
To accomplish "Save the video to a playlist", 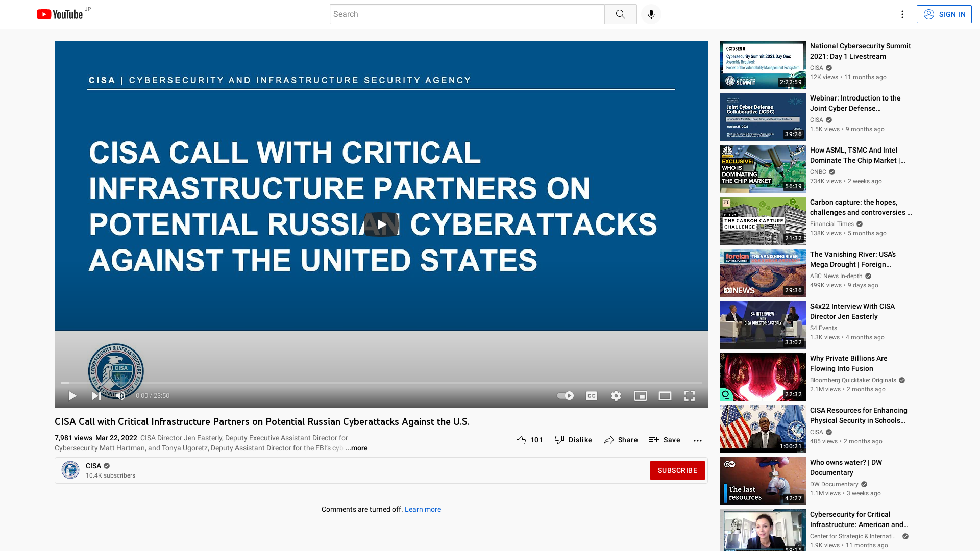I will (665, 440).
